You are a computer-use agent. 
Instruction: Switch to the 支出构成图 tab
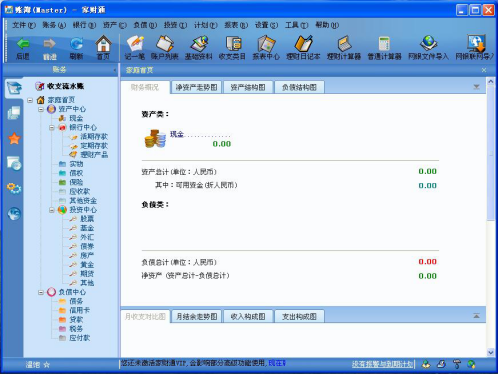[x=299, y=316]
